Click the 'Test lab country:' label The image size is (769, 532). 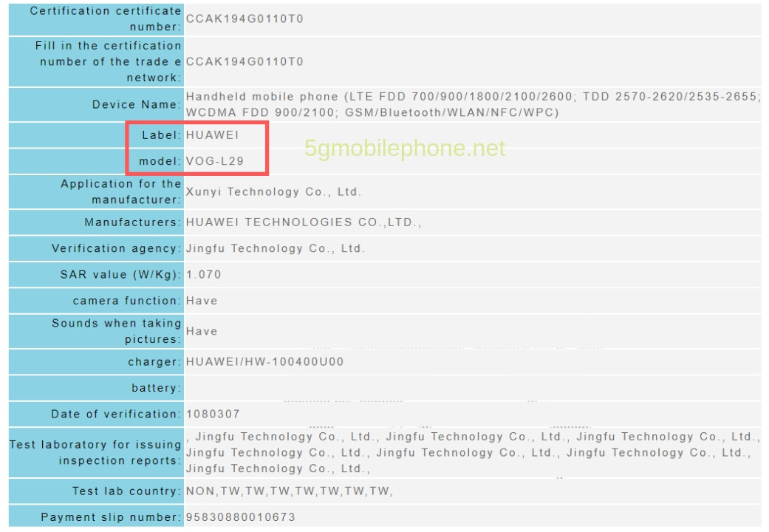[126, 491]
